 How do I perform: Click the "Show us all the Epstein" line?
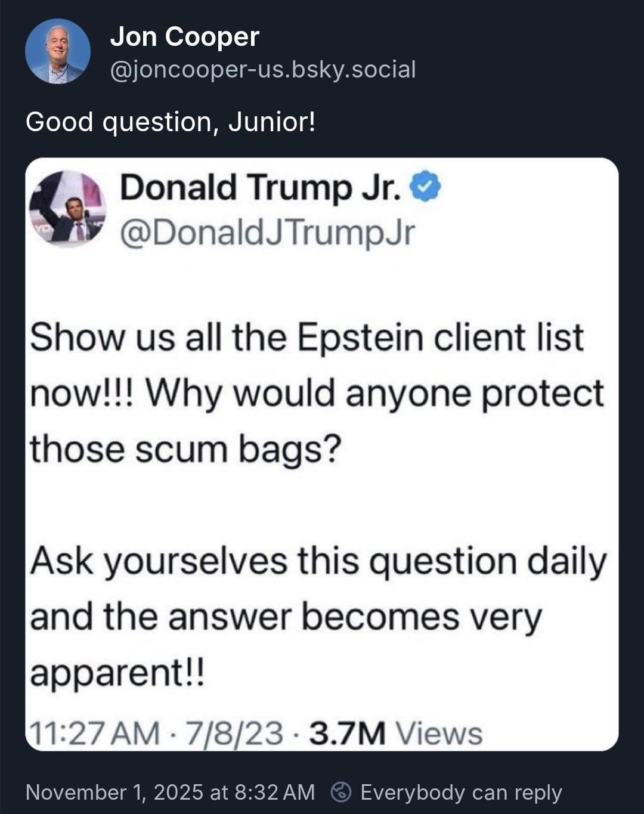[x=306, y=338]
